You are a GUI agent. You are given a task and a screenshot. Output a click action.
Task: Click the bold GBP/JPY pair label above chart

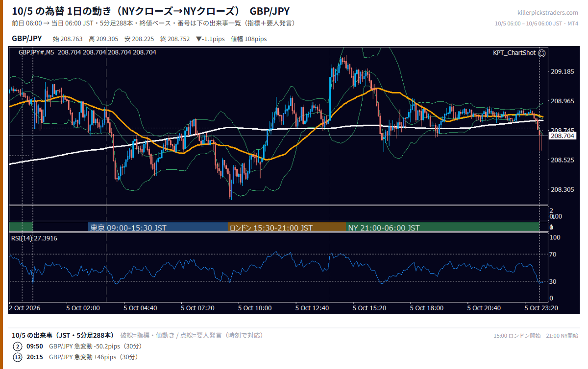27,39
